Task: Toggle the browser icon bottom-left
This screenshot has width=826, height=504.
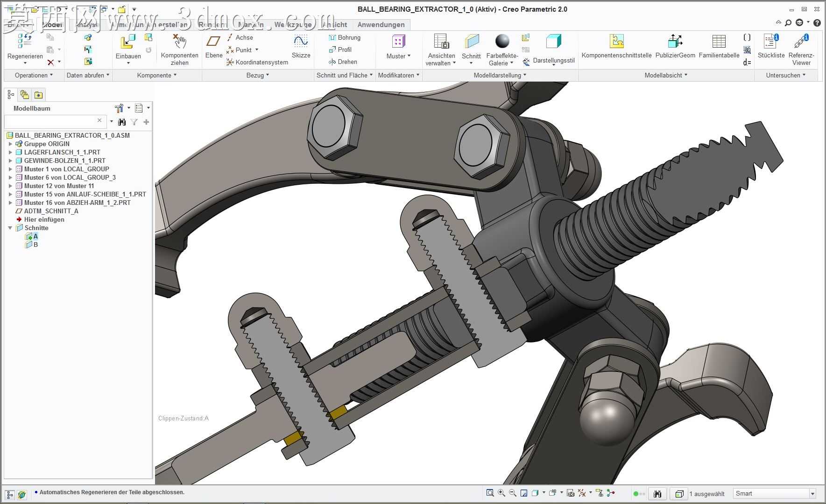Action: (22, 495)
